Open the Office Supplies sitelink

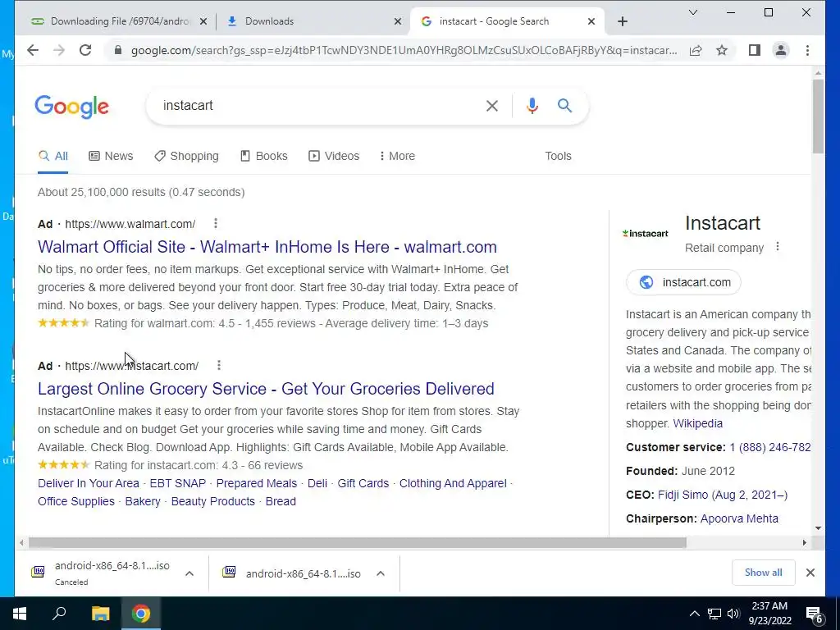[76, 501]
